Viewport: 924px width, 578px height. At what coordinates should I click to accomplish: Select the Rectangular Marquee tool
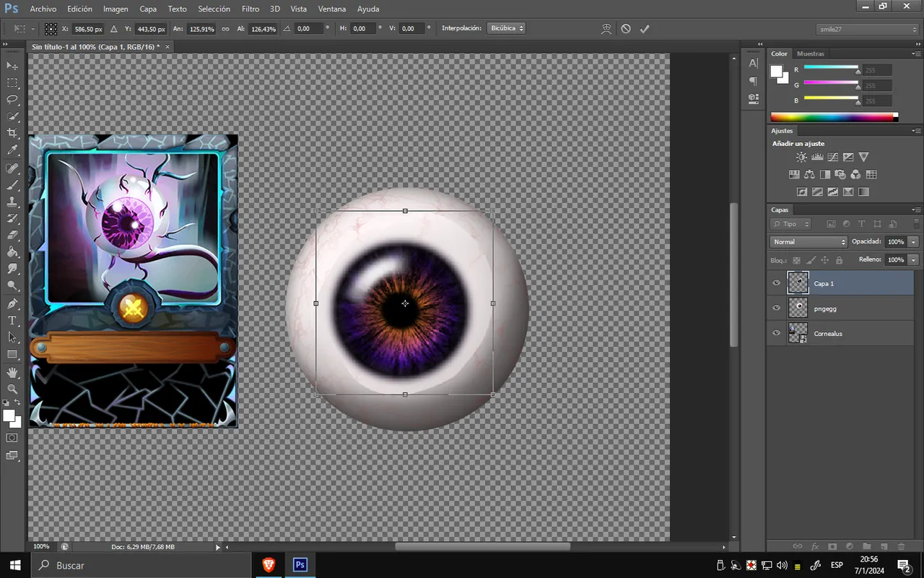pos(12,83)
